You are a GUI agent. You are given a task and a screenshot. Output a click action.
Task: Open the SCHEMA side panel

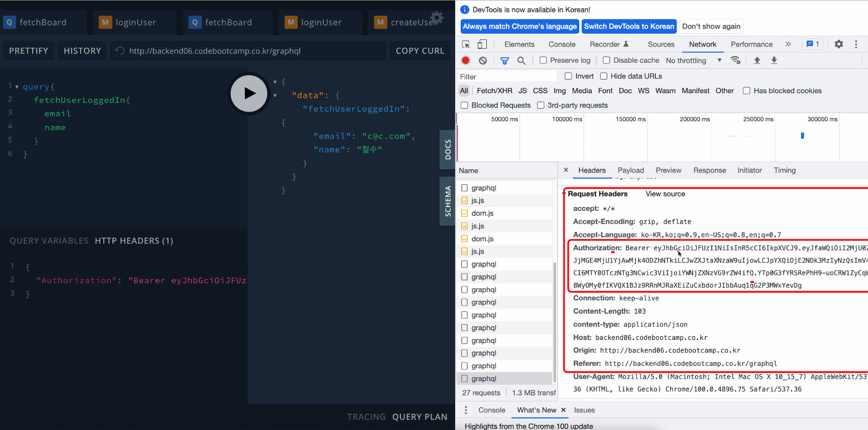[447, 201]
